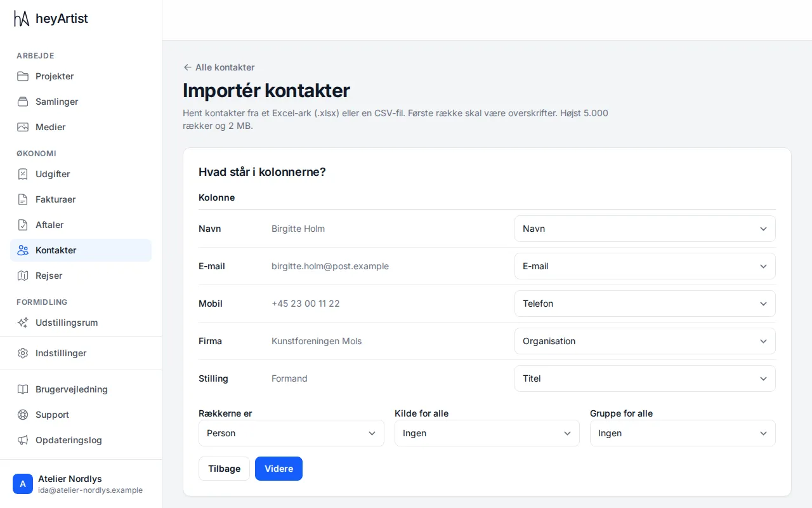The width and height of the screenshot is (812, 508).
Task: Click the Rejser map icon
Action: point(23,276)
